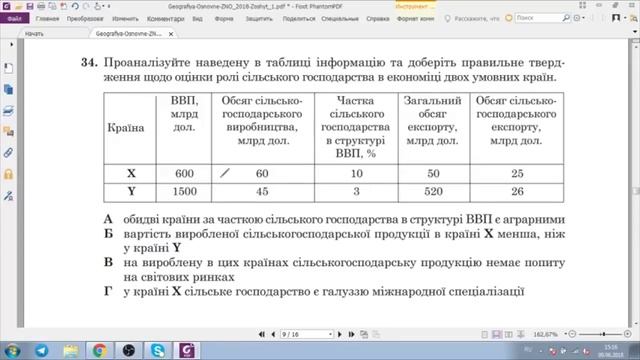Click the Print icon in quick access toolbar

coord(41,6)
